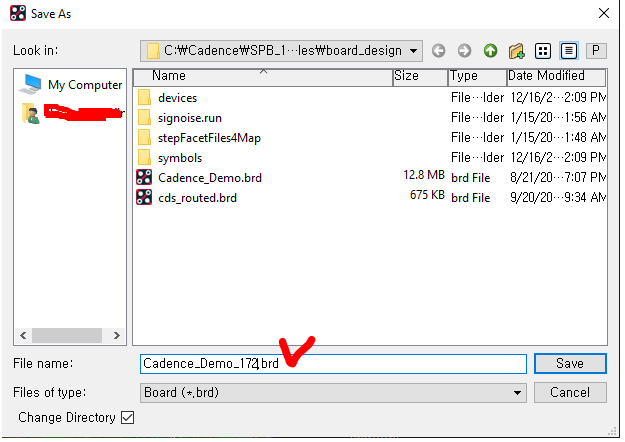Toggle the Change Directory checkbox
The image size is (625, 442).
tap(128, 418)
